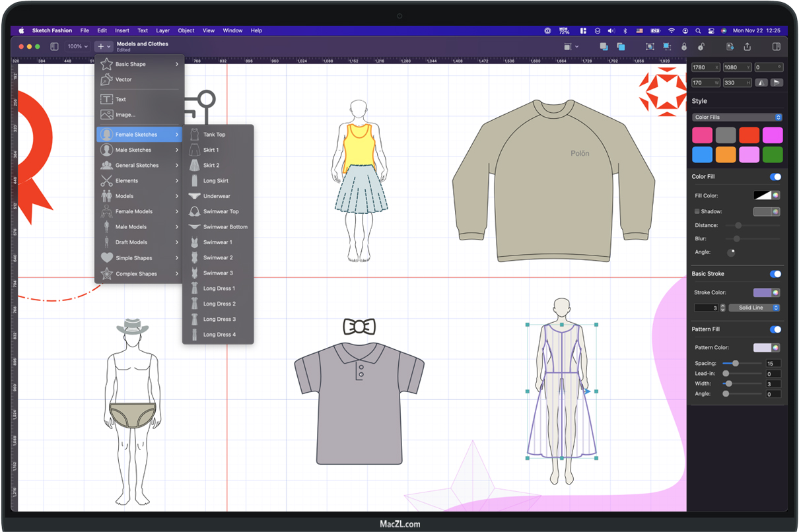
Task: Click the group objects icon in toolbar
Action: 650,47
